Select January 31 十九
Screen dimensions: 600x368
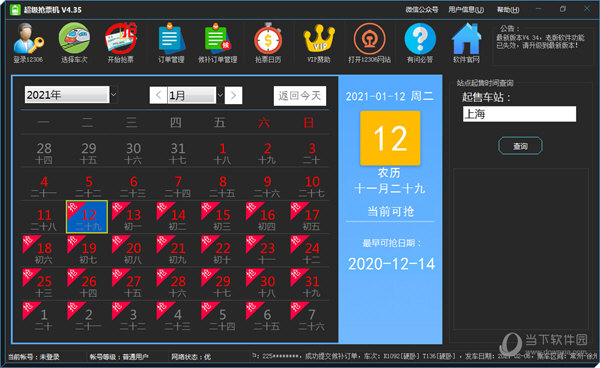click(311, 284)
